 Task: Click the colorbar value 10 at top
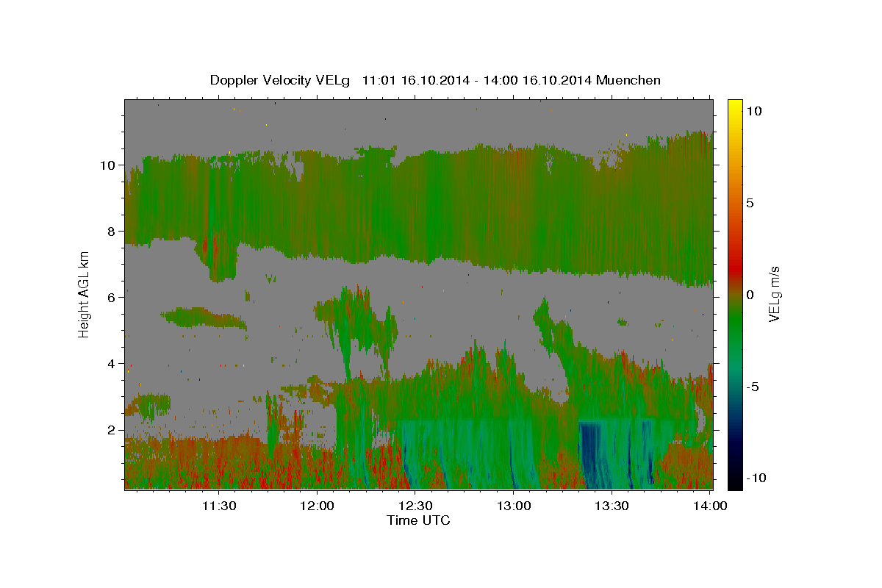pyautogui.click(x=754, y=111)
